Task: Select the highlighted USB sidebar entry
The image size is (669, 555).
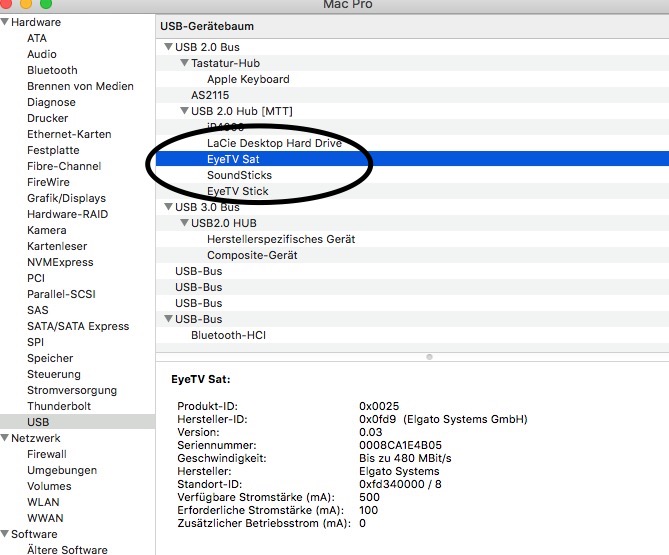Action: (x=77, y=421)
